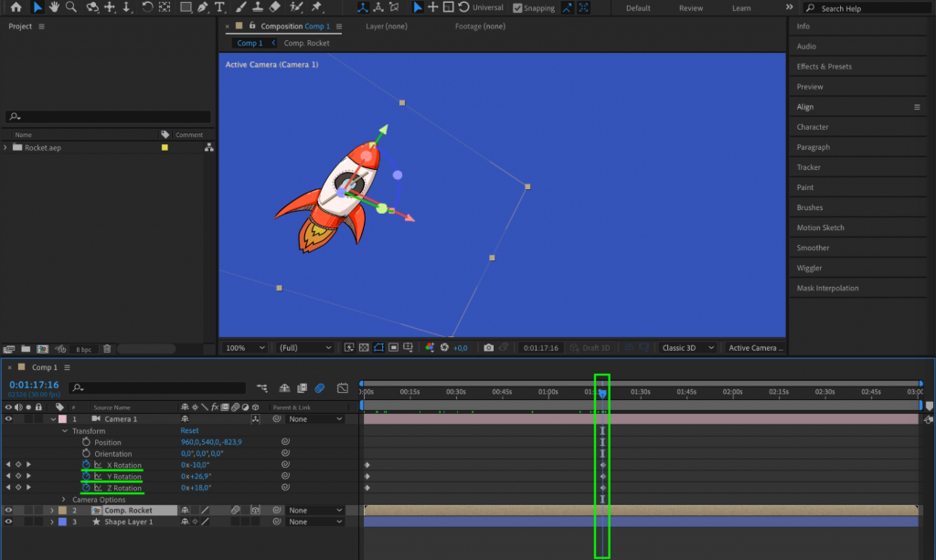Open the Graph Editor in the timeline
The height and width of the screenshot is (560, 936).
coord(344,387)
